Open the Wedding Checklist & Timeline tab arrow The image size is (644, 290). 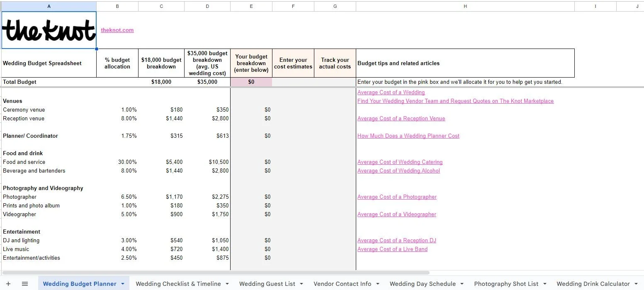tap(227, 284)
